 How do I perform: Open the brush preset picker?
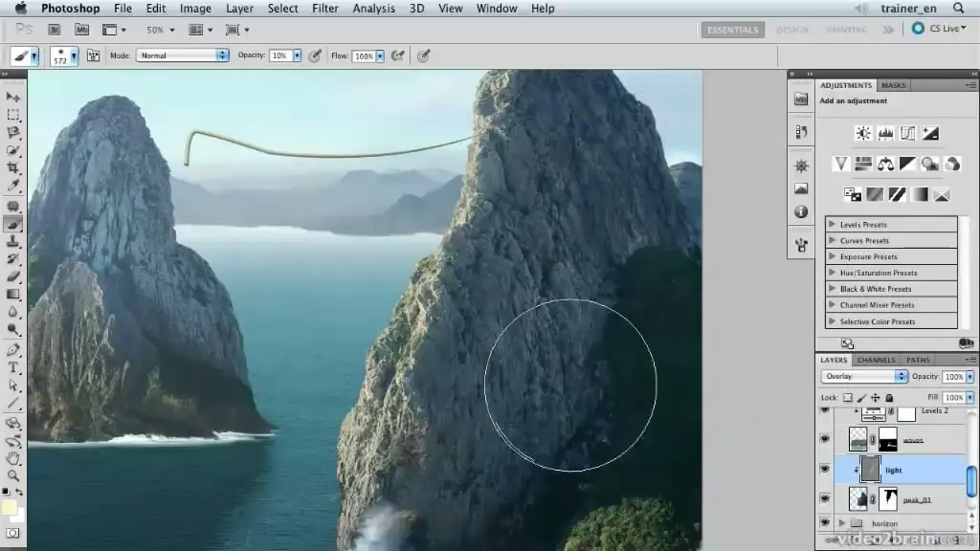click(64, 55)
